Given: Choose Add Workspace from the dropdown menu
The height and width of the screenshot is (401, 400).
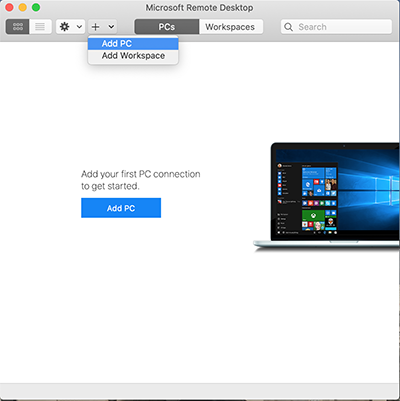Looking at the screenshot, I should [x=133, y=56].
